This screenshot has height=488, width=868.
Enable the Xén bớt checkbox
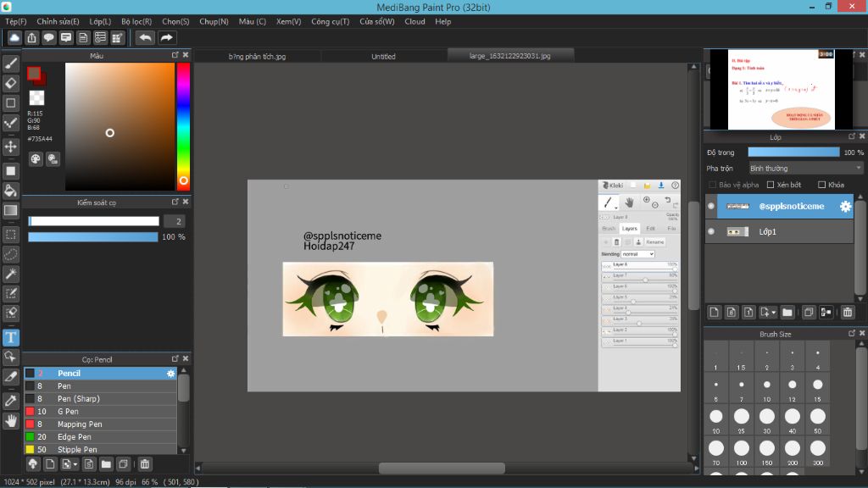(x=770, y=185)
